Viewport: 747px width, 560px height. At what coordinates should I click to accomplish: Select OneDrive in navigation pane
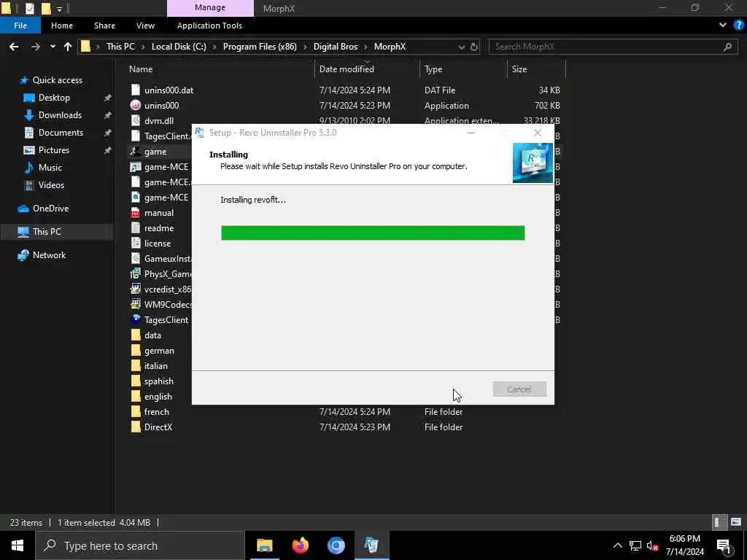(x=50, y=209)
